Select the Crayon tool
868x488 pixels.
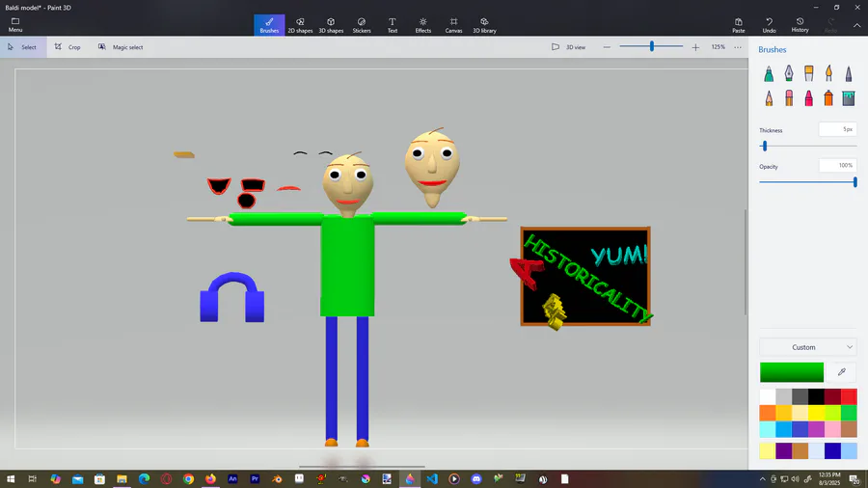809,98
